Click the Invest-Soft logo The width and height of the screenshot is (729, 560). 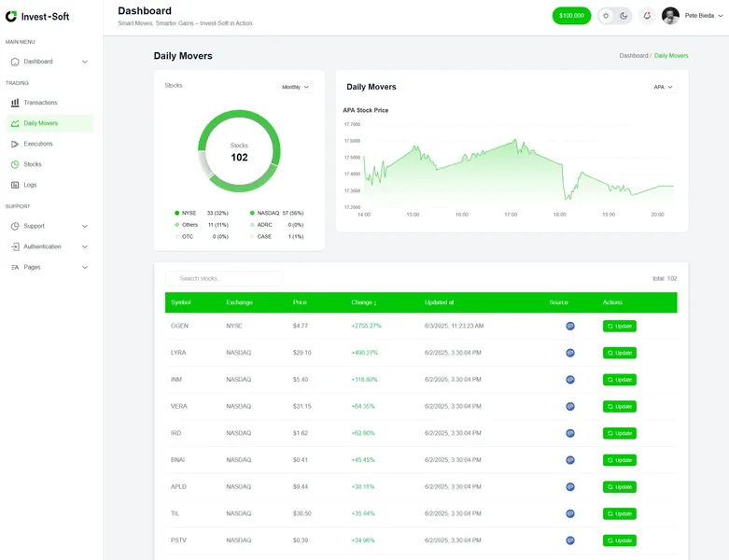(37, 16)
